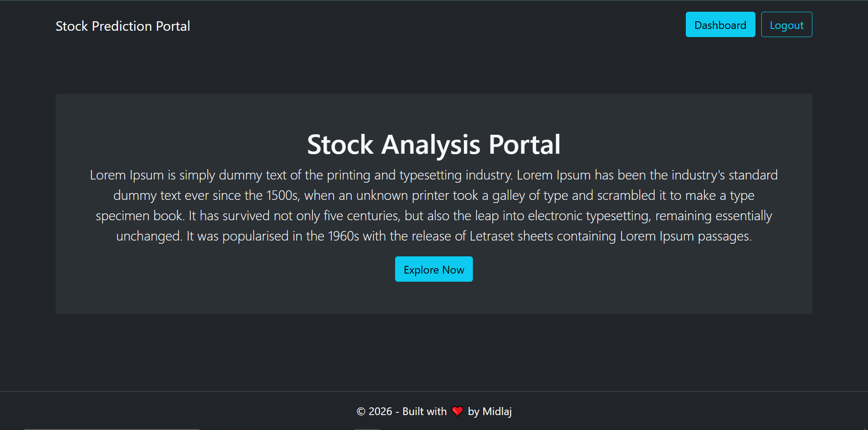The image size is (868, 430).
Task: Click the copyright symbol in the footer
Action: coord(361,411)
